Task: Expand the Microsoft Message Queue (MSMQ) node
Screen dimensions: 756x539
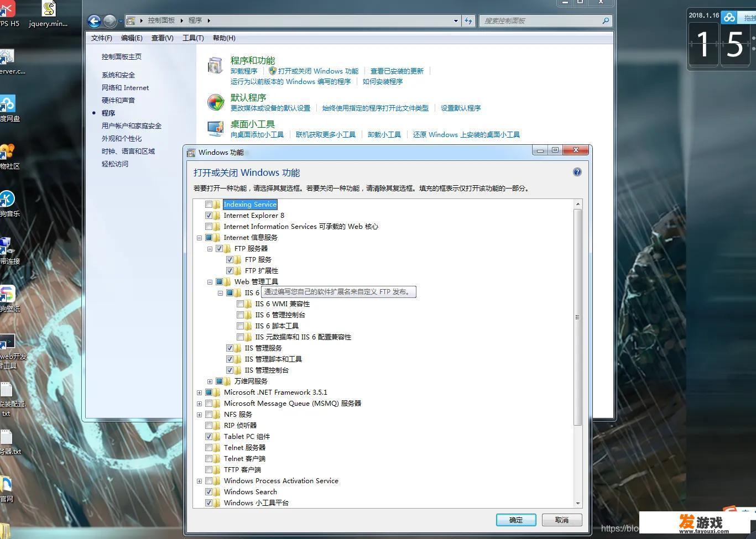Action: (199, 404)
